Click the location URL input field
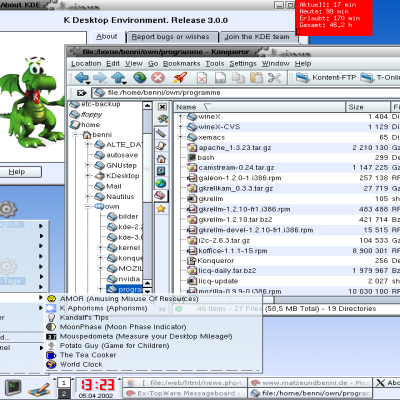Image resolution: width=400 pixels, height=400 pixels. [x=245, y=93]
